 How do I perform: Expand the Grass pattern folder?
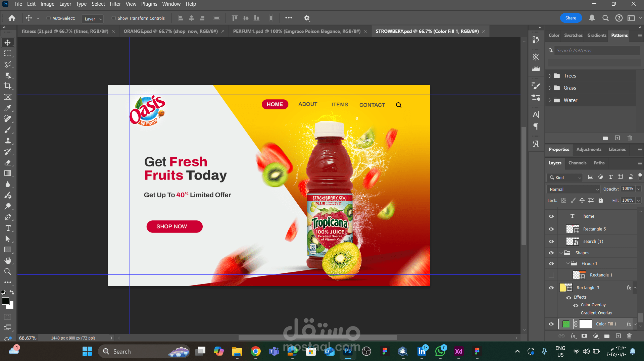pyautogui.click(x=550, y=88)
